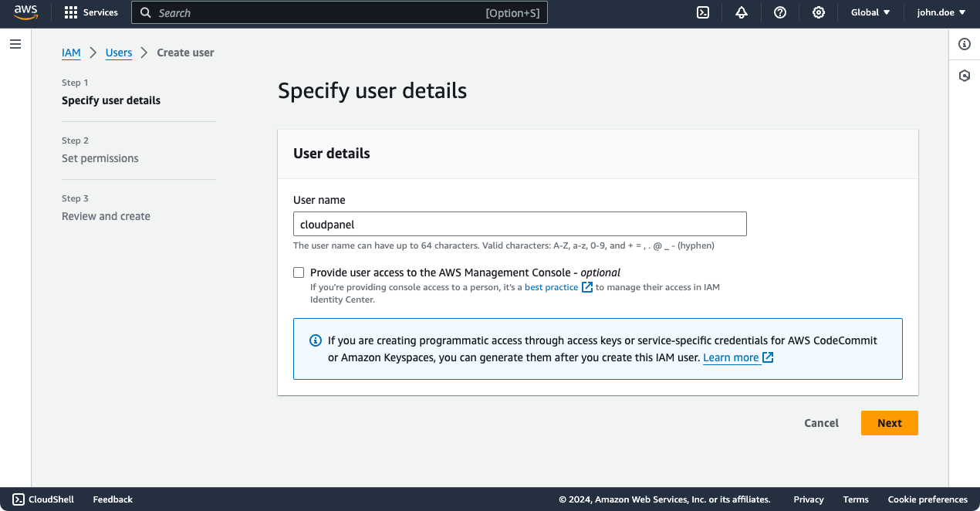Open the notifications bell
The image size is (980, 511).
tap(742, 12)
